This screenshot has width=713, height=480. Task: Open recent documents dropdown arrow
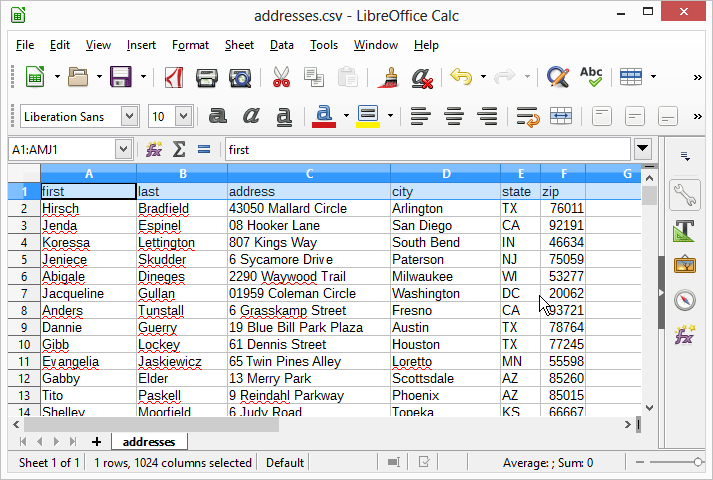[99, 77]
